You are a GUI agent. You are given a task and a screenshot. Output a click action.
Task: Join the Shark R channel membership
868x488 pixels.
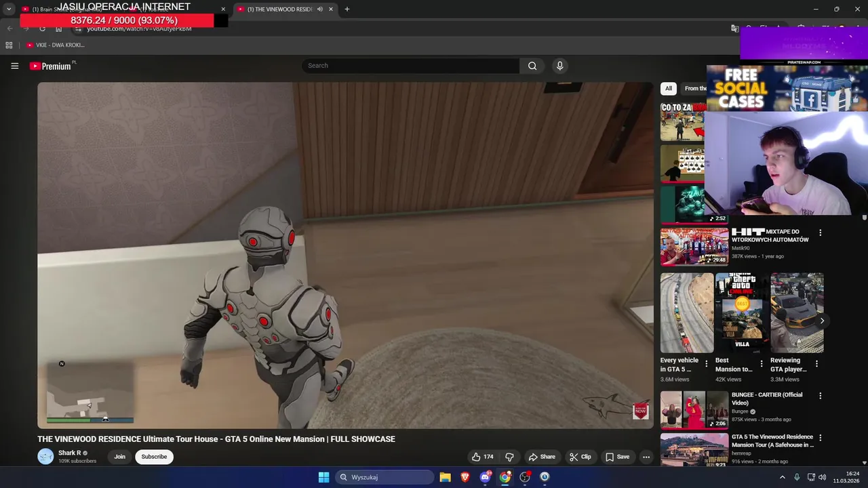pos(119,457)
